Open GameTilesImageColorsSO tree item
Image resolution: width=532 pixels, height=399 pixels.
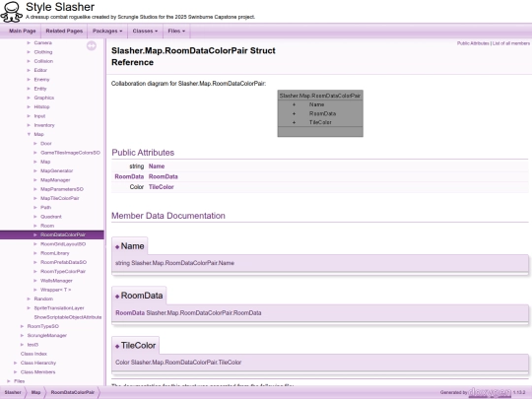click(70, 153)
